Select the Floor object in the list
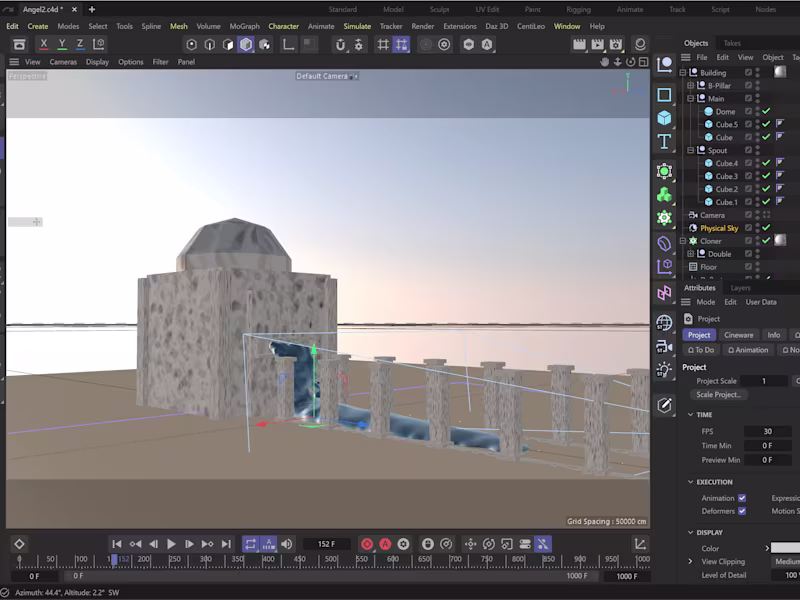800x600 pixels. coord(708,267)
